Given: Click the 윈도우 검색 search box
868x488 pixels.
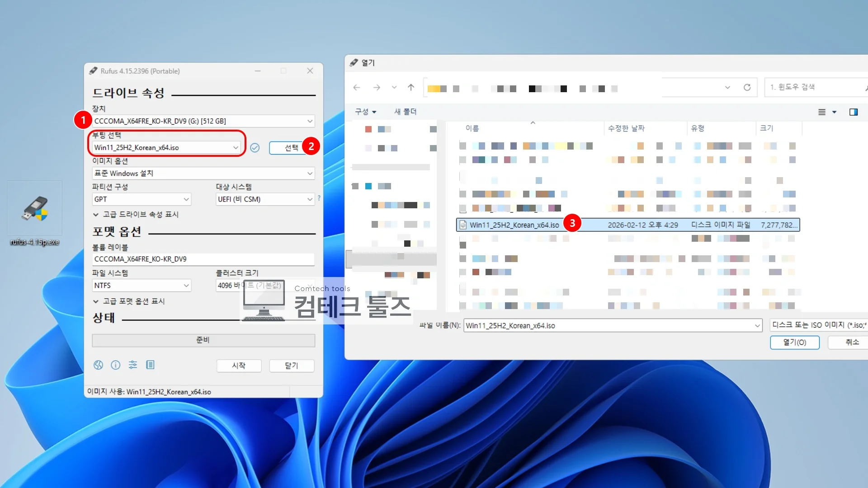Looking at the screenshot, I should pyautogui.click(x=816, y=87).
